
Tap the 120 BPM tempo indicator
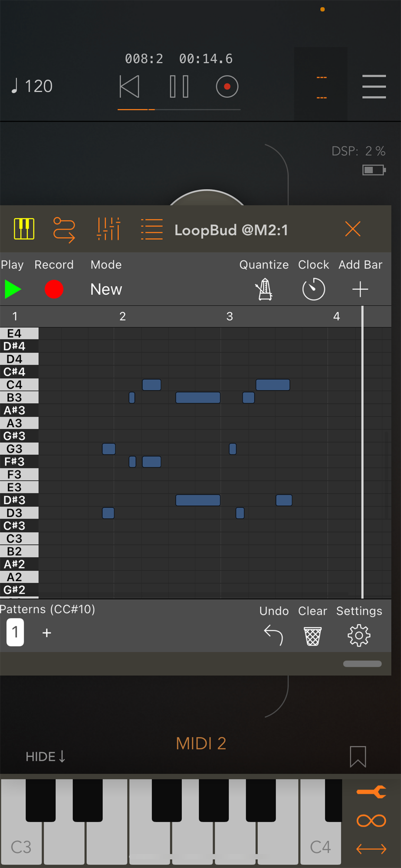[x=32, y=86]
